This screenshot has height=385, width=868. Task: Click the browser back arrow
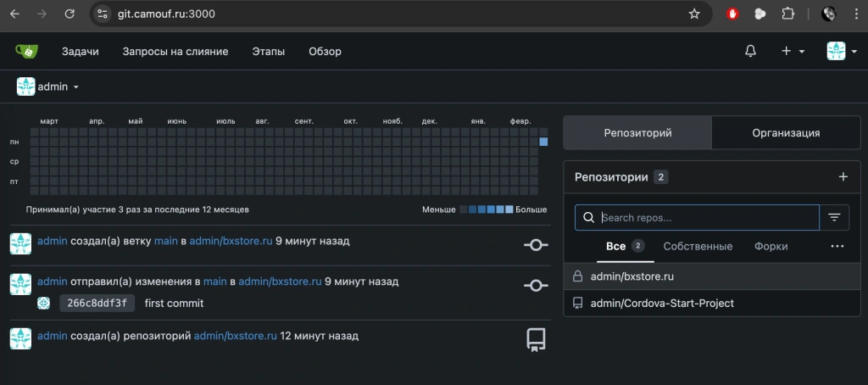tap(15, 14)
